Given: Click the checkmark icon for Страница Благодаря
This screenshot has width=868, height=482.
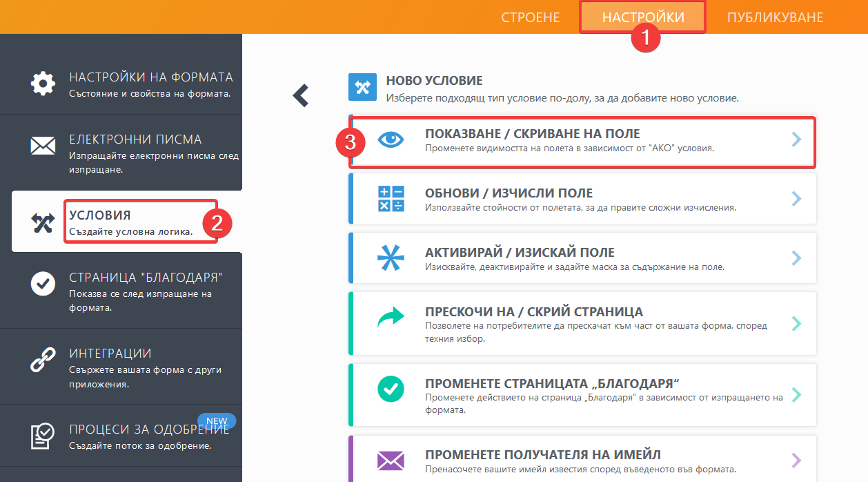Looking at the screenshot, I should 43,284.
